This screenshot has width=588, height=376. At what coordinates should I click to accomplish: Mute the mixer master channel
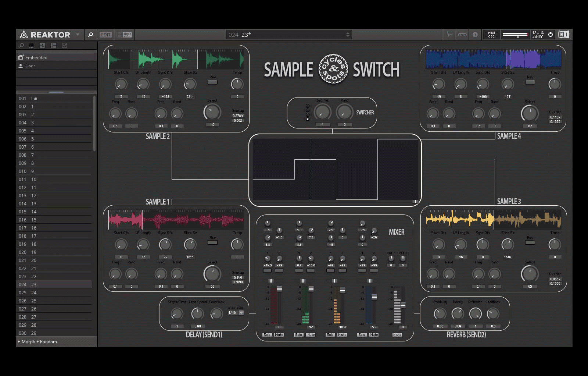click(x=397, y=335)
